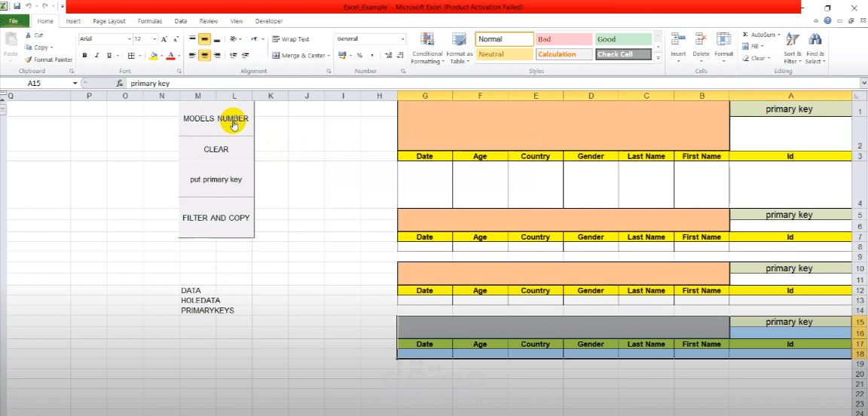Open the General number format dropdown
This screenshot has width=868, height=416.
[x=403, y=39]
